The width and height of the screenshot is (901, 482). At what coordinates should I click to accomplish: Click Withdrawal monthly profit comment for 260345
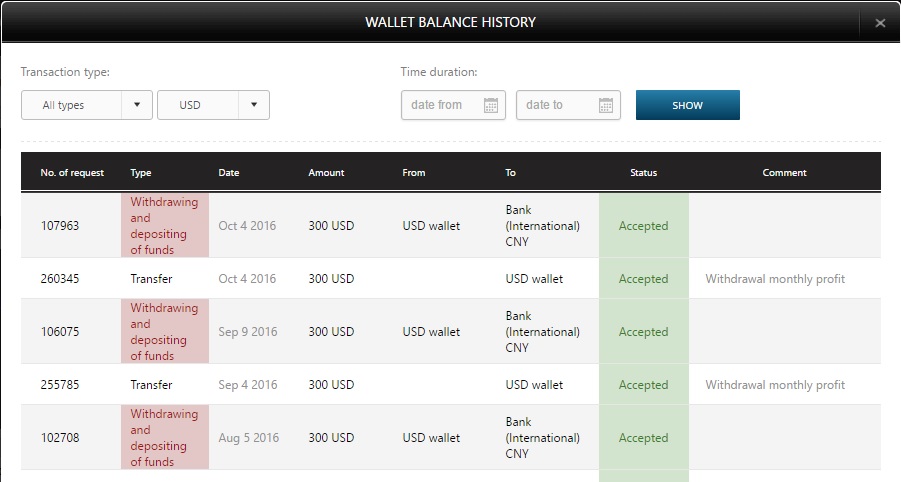[x=775, y=279]
